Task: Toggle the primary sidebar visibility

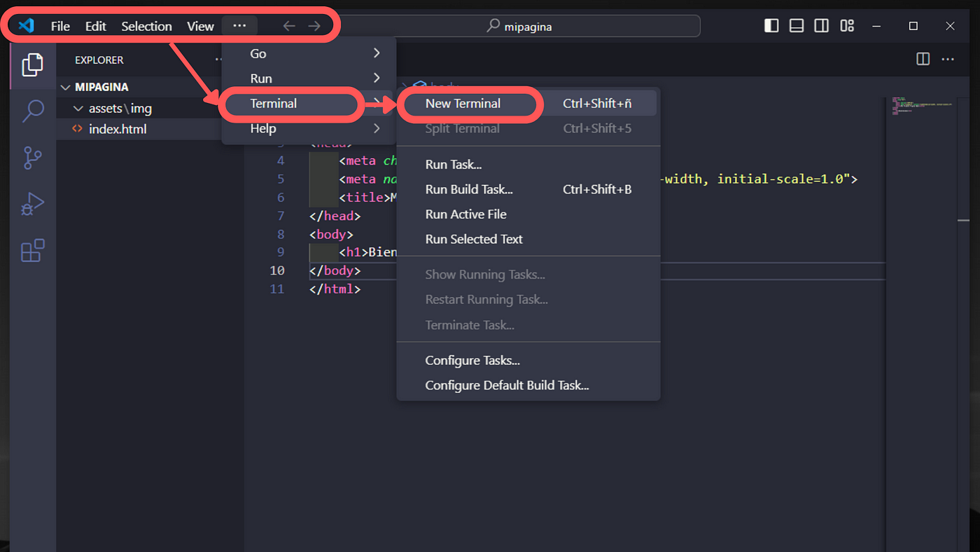Action: (771, 25)
